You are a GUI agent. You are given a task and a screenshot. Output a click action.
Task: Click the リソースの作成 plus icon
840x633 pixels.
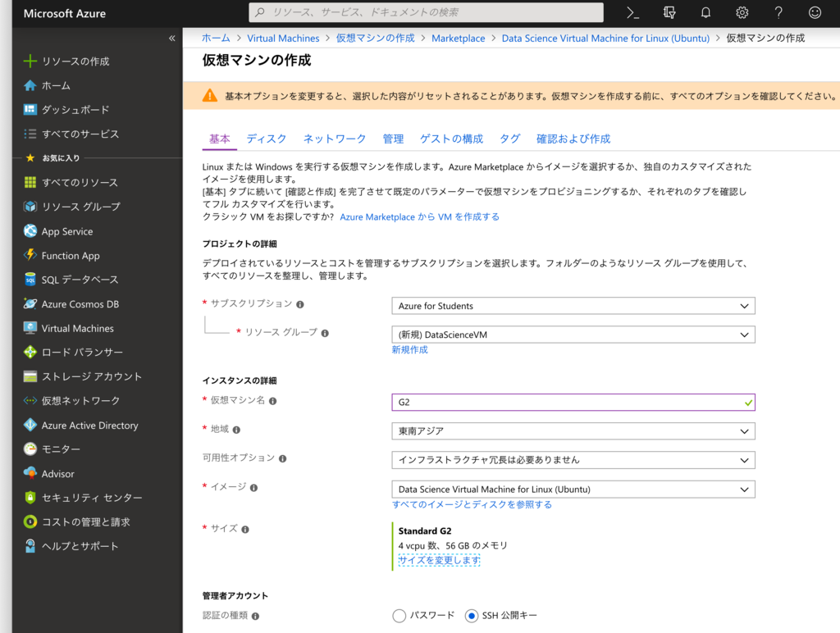click(30, 61)
